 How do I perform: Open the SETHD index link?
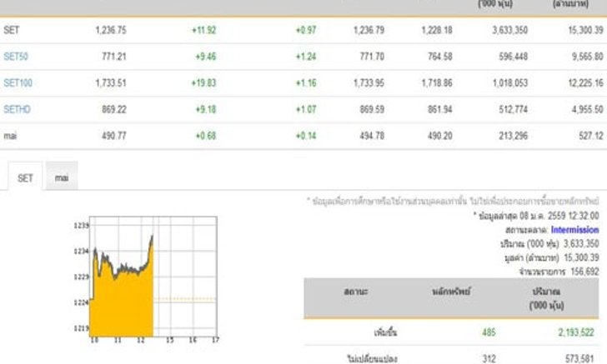[17, 109]
